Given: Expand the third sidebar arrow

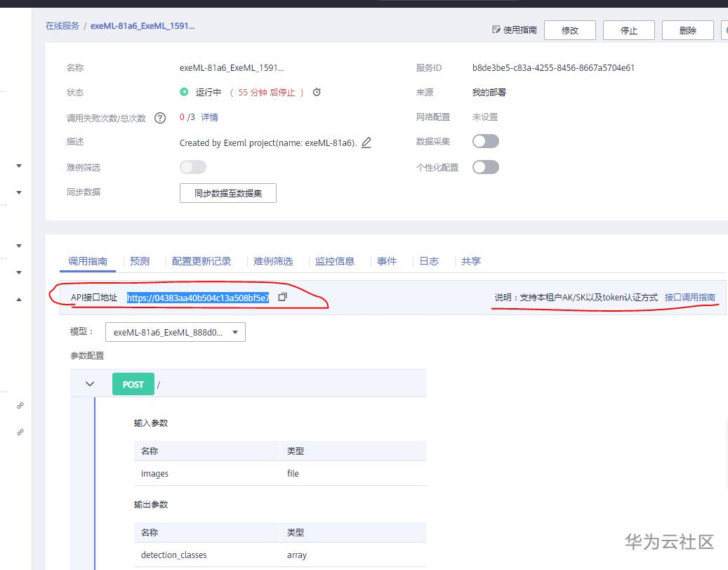Looking at the screenshot, I should (19, 246).
